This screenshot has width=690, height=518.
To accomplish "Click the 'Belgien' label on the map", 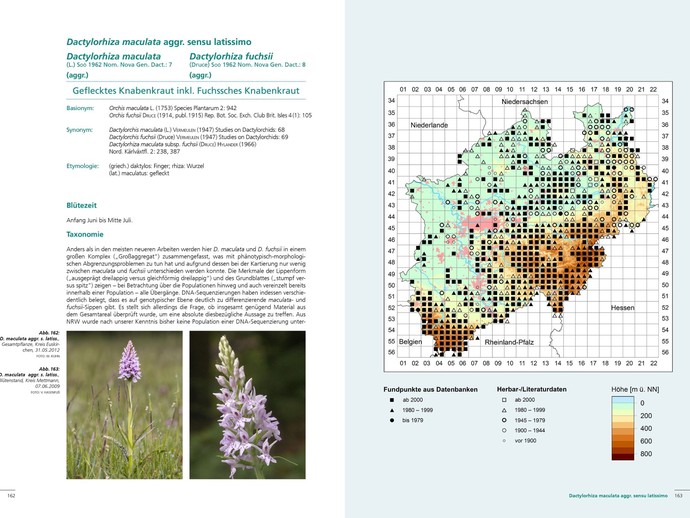I will point(410,342).
